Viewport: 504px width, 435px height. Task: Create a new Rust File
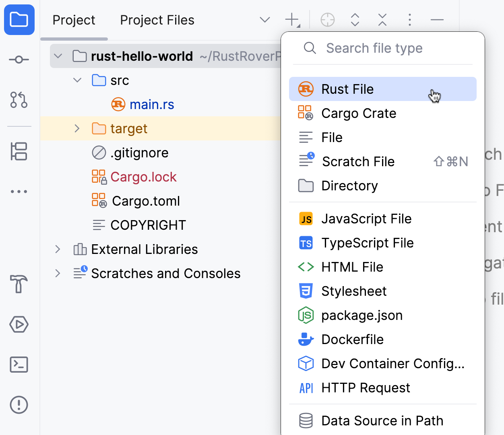347,89
